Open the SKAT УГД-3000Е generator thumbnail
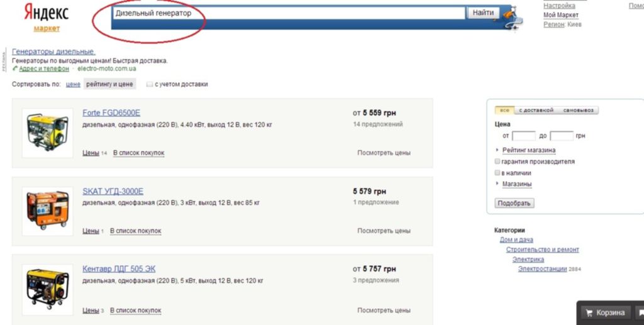 [48, 211]
